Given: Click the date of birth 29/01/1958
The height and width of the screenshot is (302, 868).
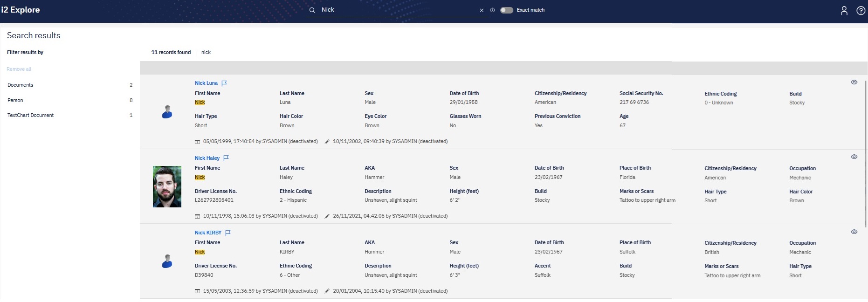Looking at the screenshot, I should pos(463,102).
